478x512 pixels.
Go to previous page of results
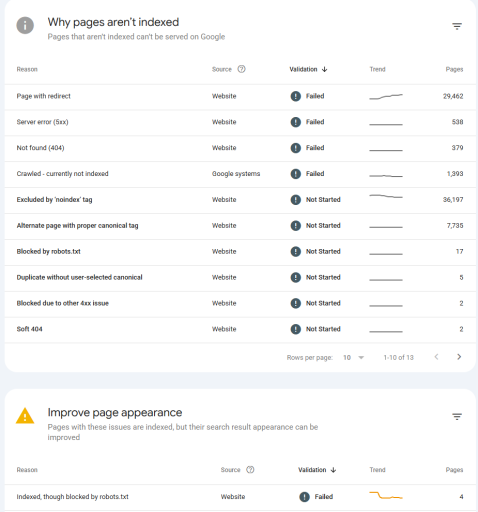pos(436,357)
